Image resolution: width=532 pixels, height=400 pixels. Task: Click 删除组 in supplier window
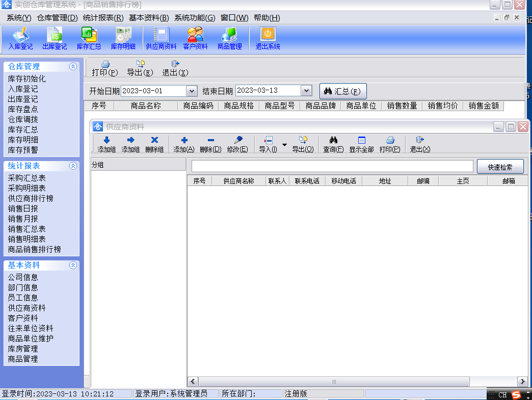154,145
